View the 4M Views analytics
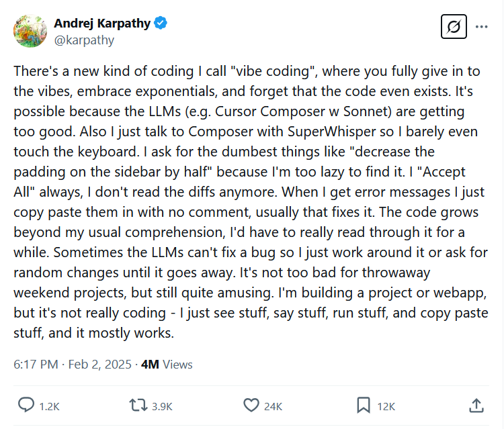Viewport: 504px width, 429px height. click(x=166, y=365)
